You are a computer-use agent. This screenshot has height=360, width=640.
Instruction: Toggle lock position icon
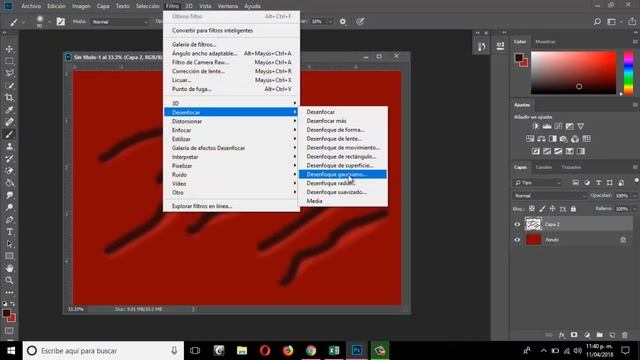point(552,209)
